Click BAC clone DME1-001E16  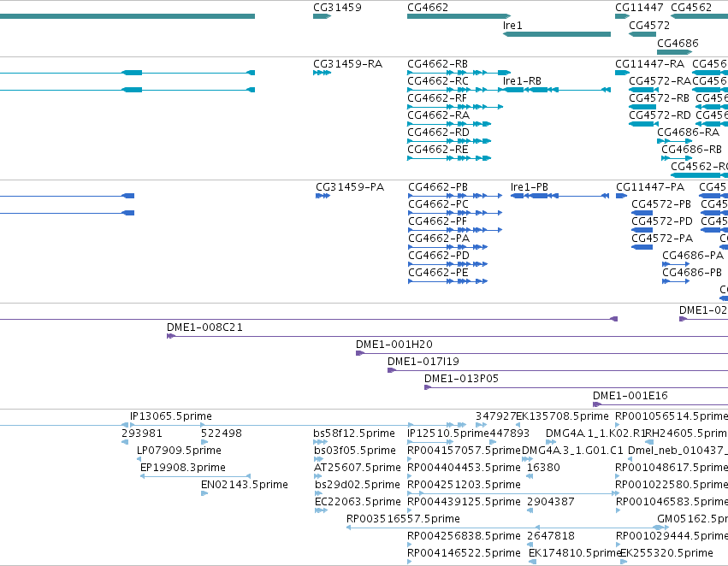point(630,396)
